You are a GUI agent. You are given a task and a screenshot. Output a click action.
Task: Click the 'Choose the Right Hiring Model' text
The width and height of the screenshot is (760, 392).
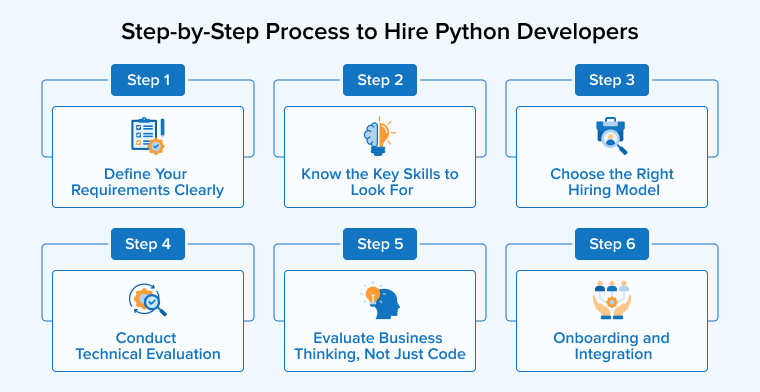[612, 182]
